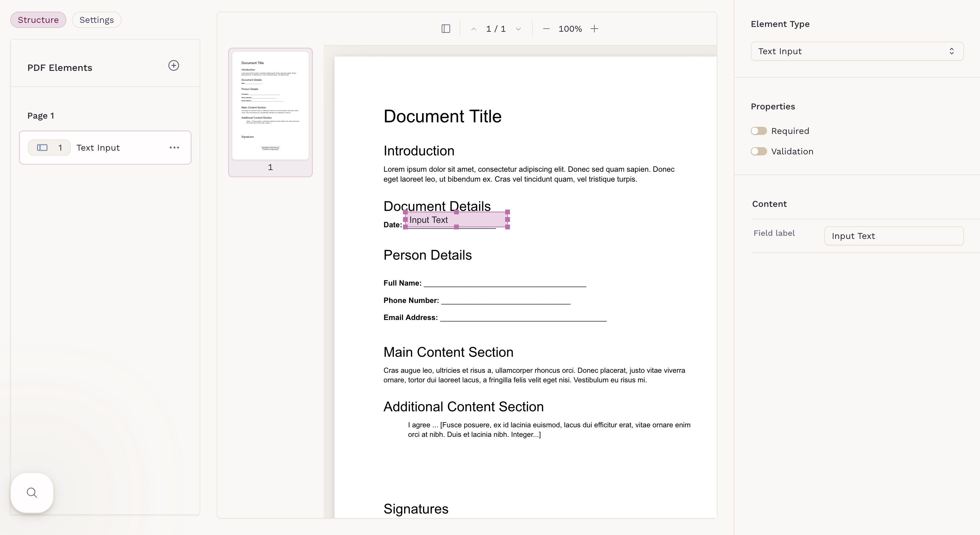Click the add PDF element plus icon

click(x=173, y=66)
